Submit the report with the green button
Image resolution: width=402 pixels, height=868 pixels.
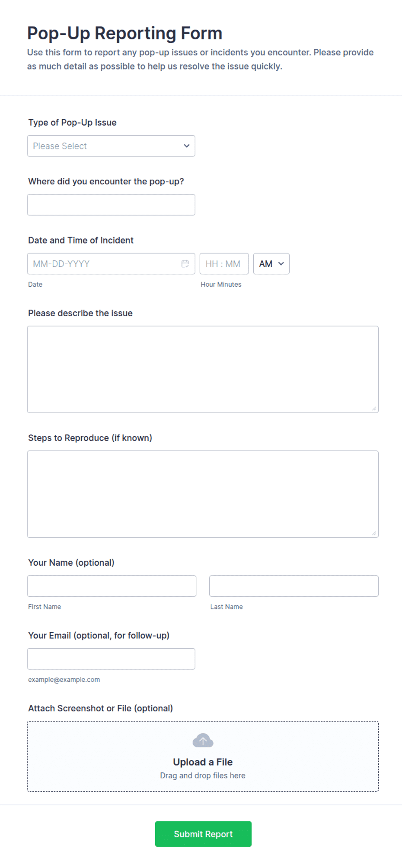coord(203,834)
